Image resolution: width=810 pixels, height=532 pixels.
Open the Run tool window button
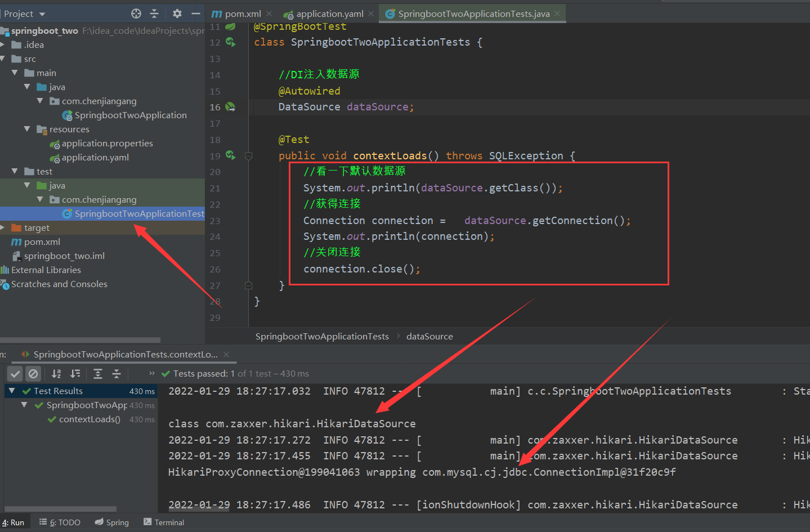[14, 522]
